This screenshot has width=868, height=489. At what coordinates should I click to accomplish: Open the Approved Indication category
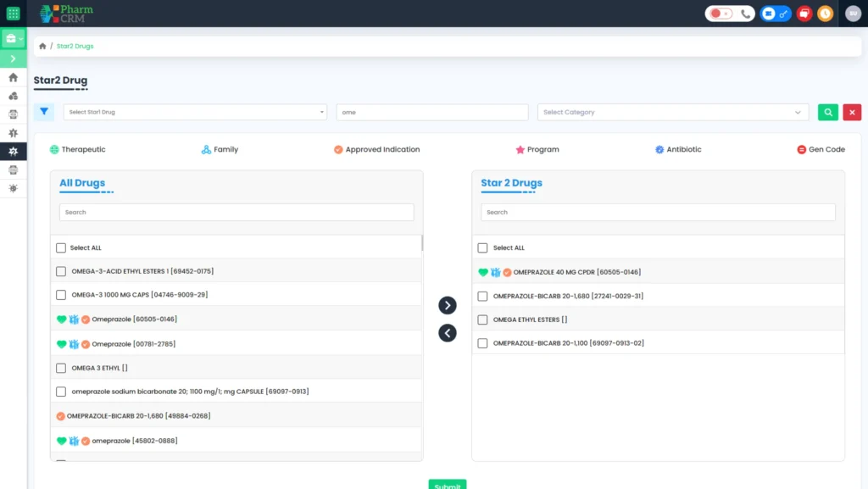339,149
